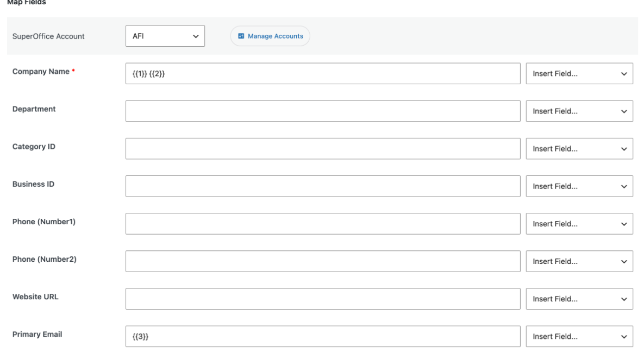Image resolution: width=644 pixels, height=353 pixels.
Task: Open Insert Field dropdown for Company Name
Action: [579, 73]
